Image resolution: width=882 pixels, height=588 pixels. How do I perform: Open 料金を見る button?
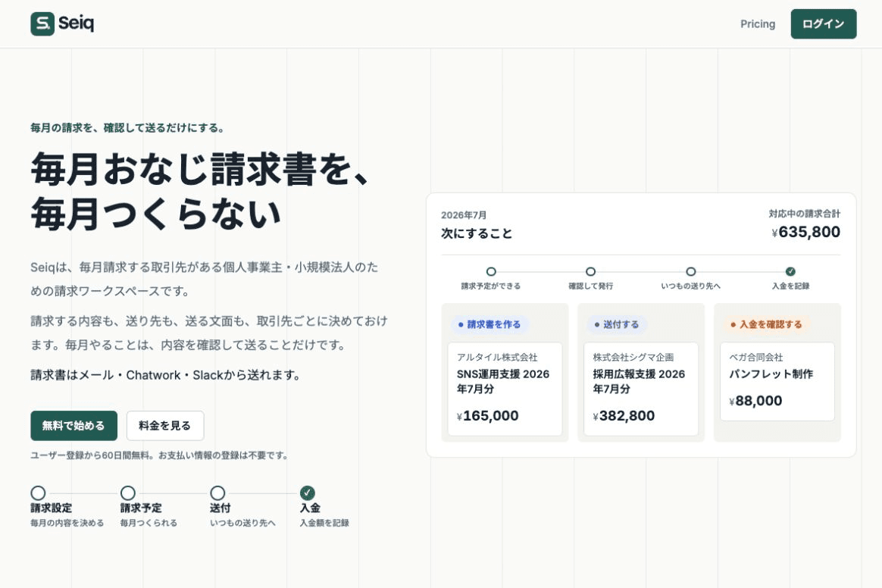pyautogui.click(x=165, y=425)
